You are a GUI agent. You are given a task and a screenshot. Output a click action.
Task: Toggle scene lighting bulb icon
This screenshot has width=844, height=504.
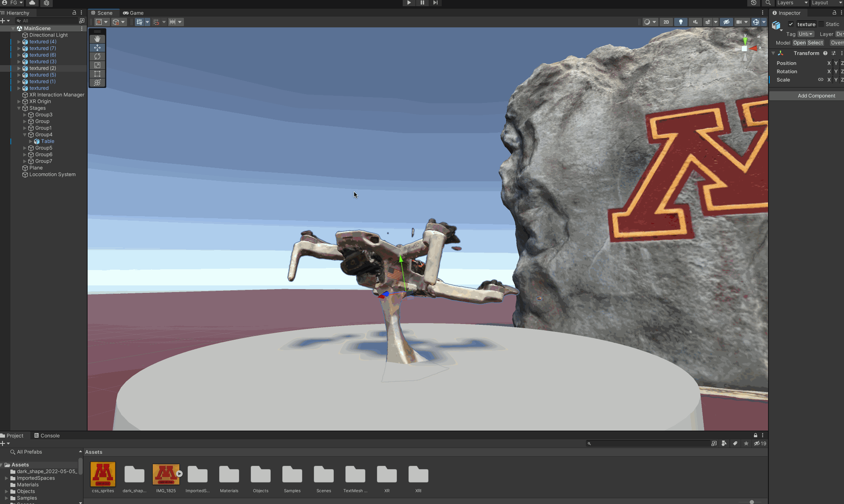pos(681,22)
